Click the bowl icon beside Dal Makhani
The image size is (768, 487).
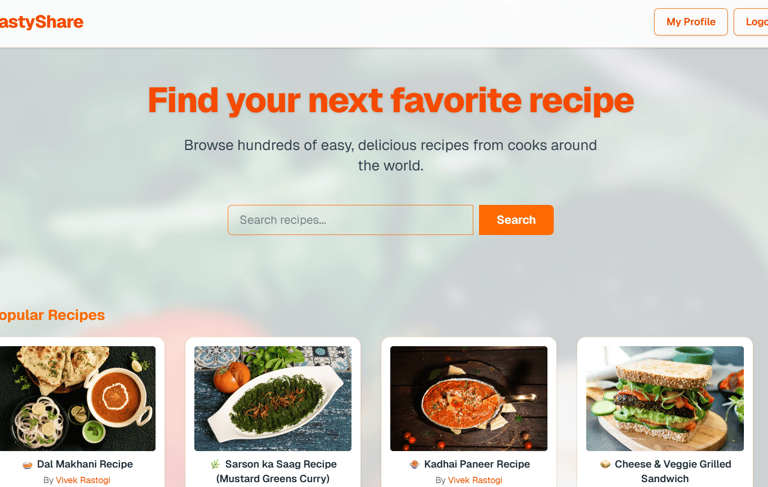pos(27,464)
